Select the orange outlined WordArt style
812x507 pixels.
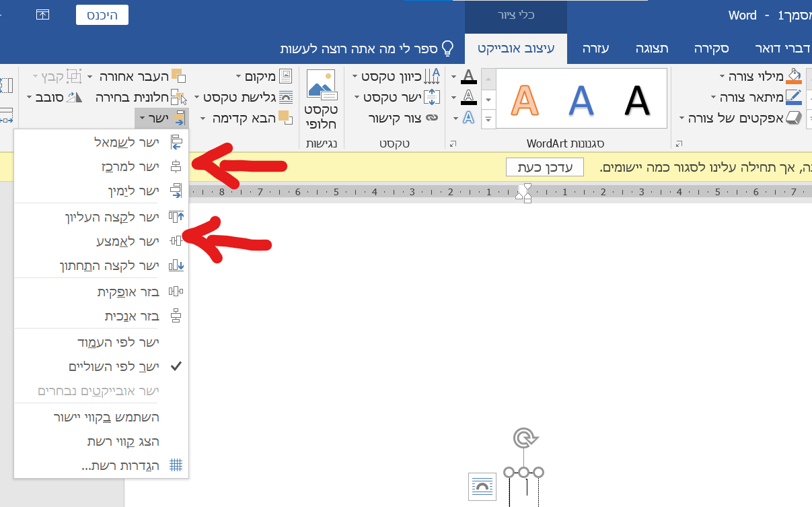point(525,101)
